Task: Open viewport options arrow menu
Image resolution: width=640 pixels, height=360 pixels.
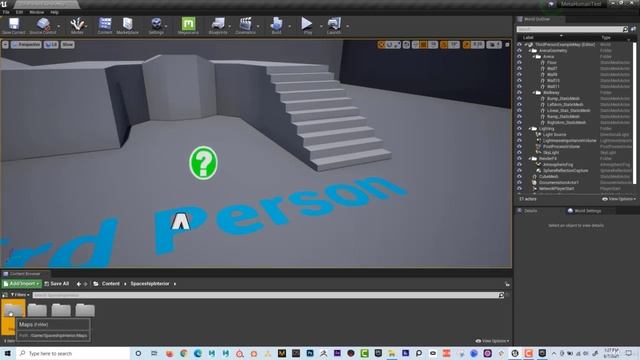Action: point(5,44)
